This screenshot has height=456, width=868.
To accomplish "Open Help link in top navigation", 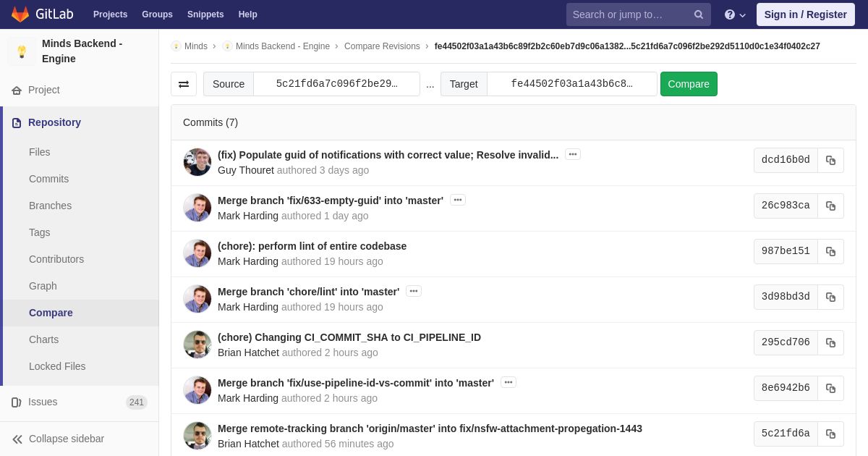I will click(x=248, y=14).
